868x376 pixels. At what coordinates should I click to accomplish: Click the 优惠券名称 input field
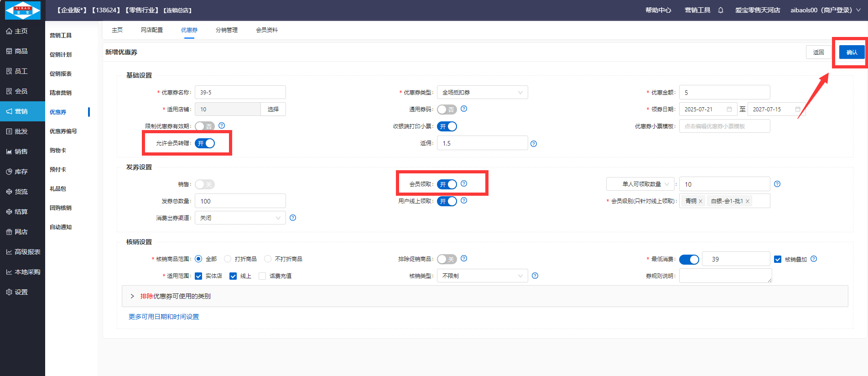[240, 93]
